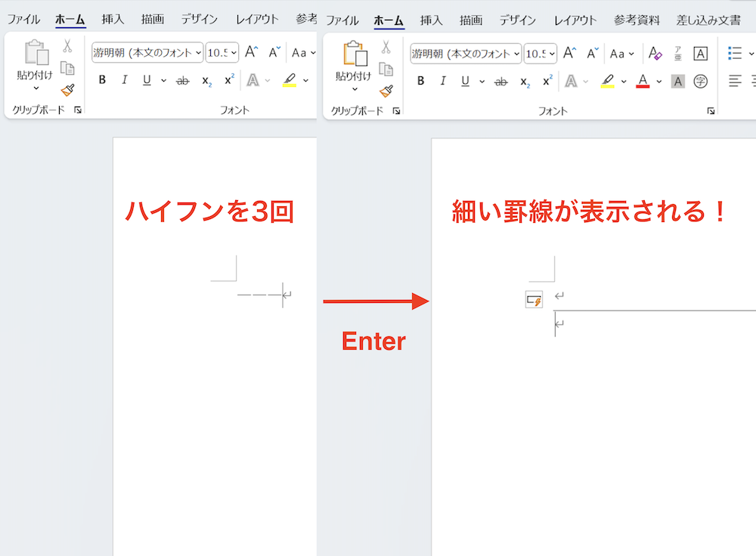Image resolution: width=756 pixels, height=556 pixels.
Task: Click Phonetic Guide (ruby) icon
Action: (x=678, y=54)
